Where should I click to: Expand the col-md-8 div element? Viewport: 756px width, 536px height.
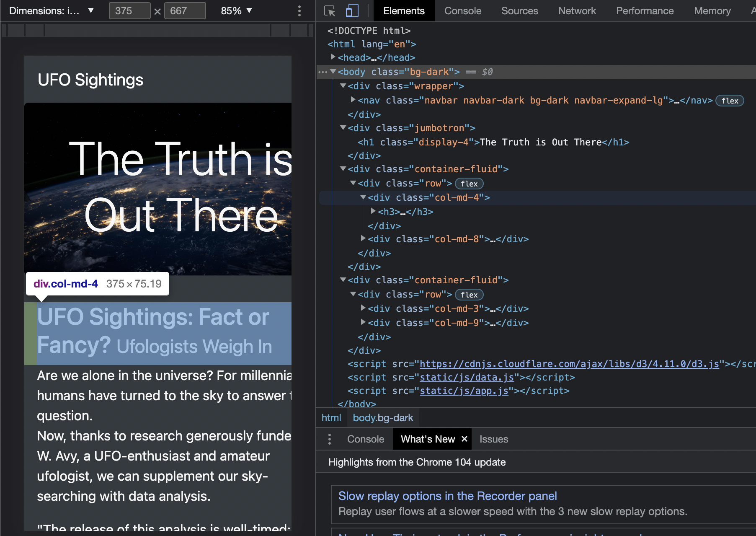[x=363, y=239]
